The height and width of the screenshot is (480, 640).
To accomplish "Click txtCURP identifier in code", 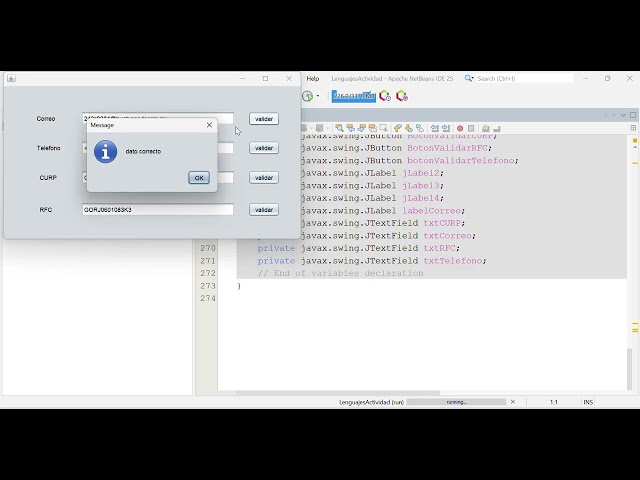I will (442, 223).
